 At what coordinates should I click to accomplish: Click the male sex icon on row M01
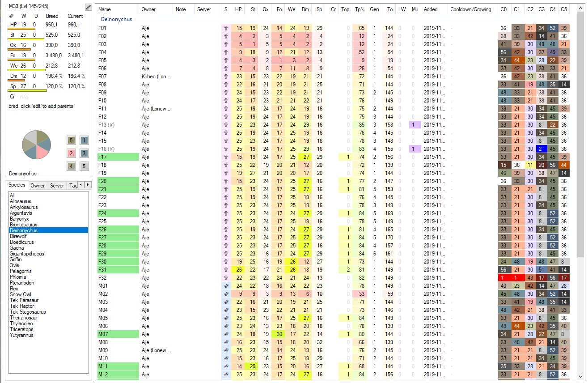click(x=225, y=286)
